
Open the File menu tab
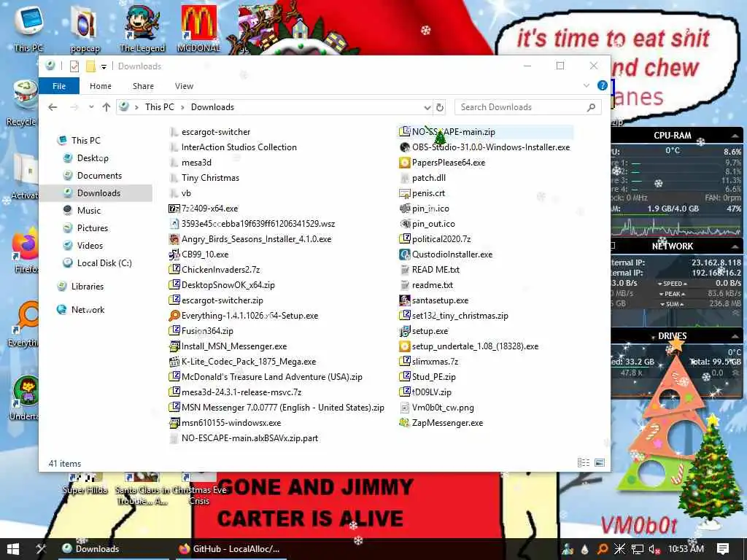(x=59, y=86)
